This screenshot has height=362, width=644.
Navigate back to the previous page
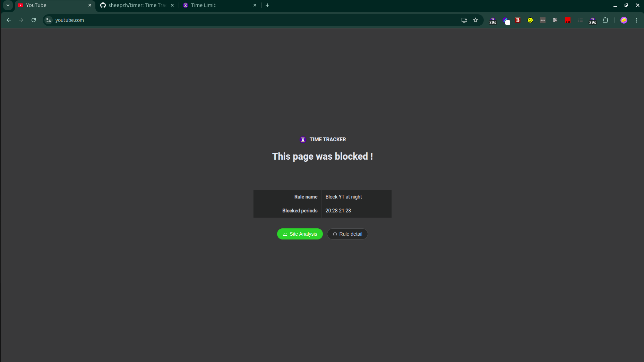tap(9, 20)
